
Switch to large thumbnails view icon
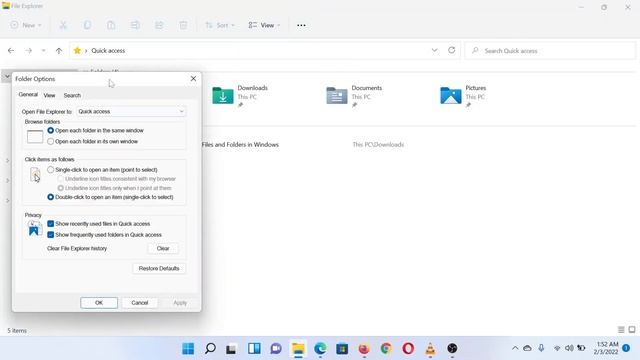[x=632, y=330]
